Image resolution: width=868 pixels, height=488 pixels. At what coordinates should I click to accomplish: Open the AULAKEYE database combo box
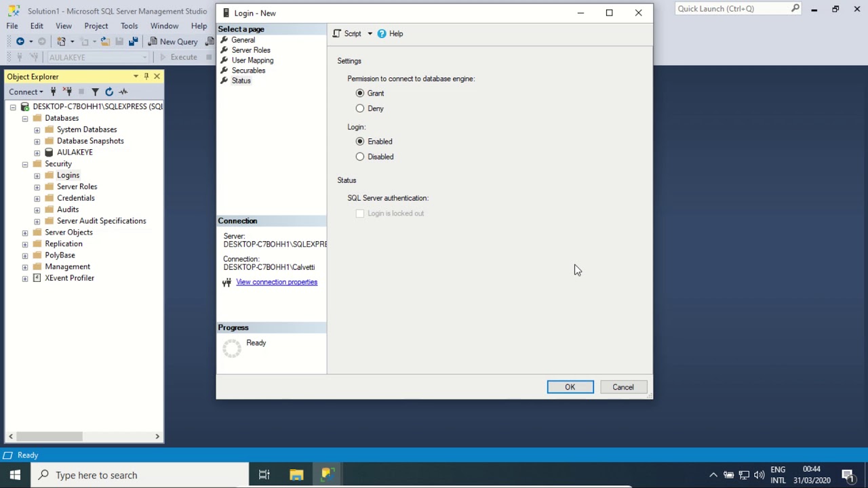pyautogui.click(x=97, y=57)
